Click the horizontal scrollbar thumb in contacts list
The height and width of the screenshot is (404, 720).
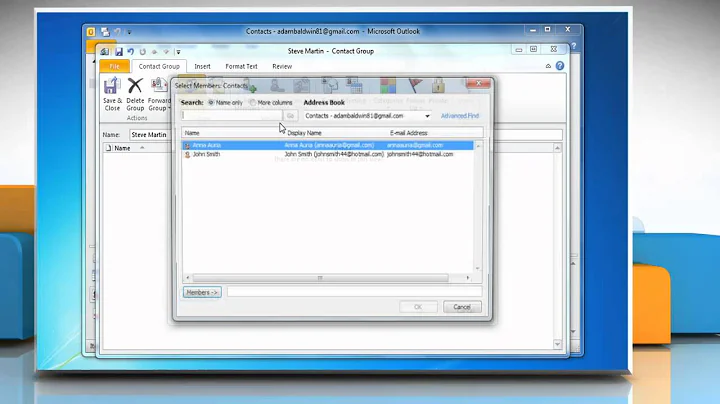coord(320,278)
